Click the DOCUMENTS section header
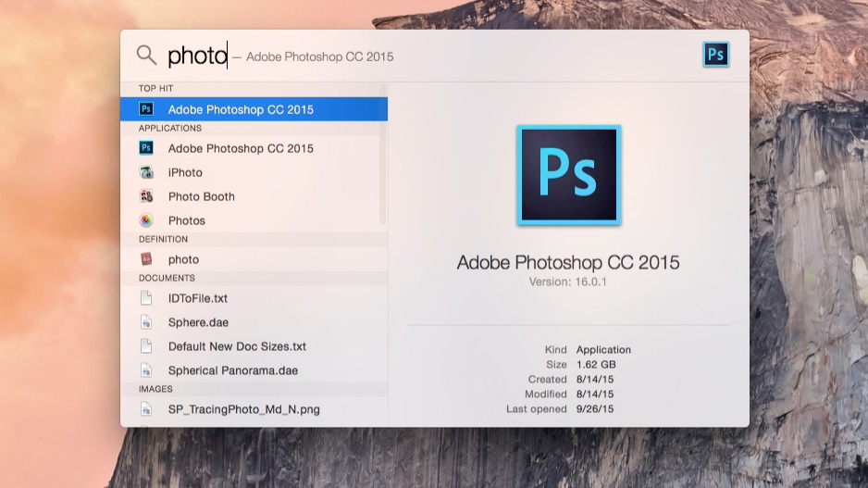Image resolution: width=868 pixels, height=488 pixels. click(x=167, y=278)
